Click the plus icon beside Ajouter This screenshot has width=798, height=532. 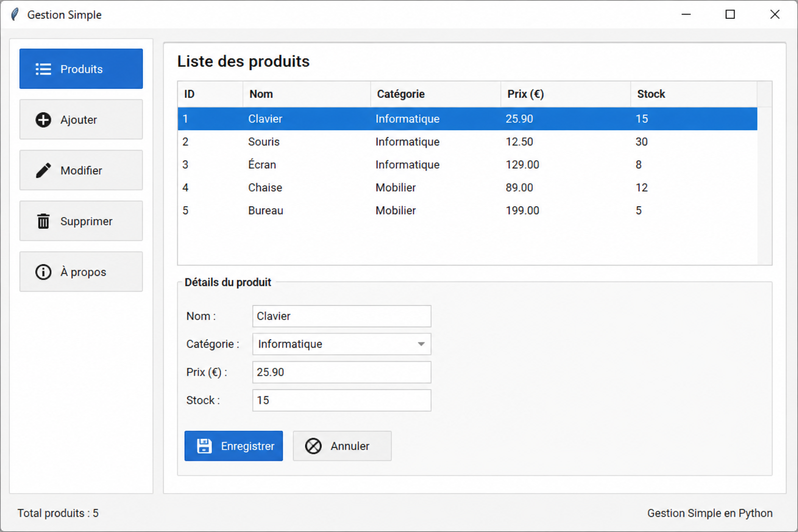click(x=43, y=120)
